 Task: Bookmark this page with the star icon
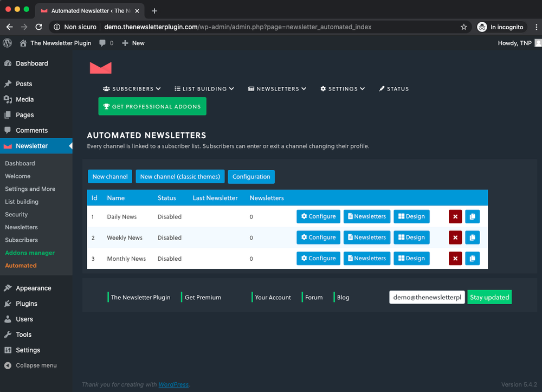click(463, 27)
